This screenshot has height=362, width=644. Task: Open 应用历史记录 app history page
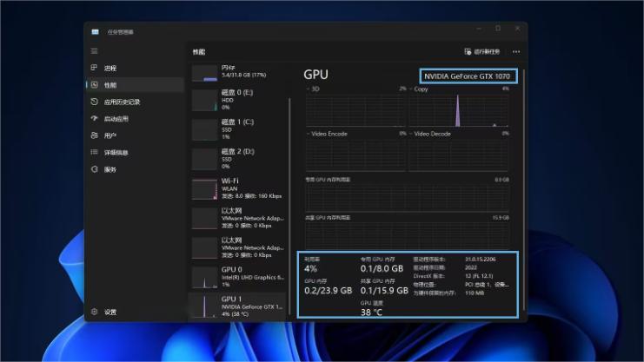[135, 102]
